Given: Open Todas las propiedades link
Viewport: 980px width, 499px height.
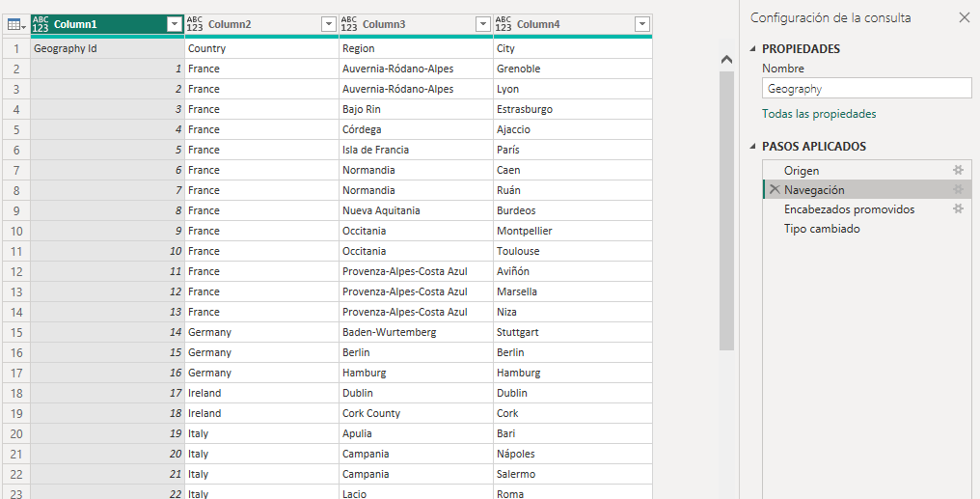Looking at the screenshot, I should click(819, 114).
